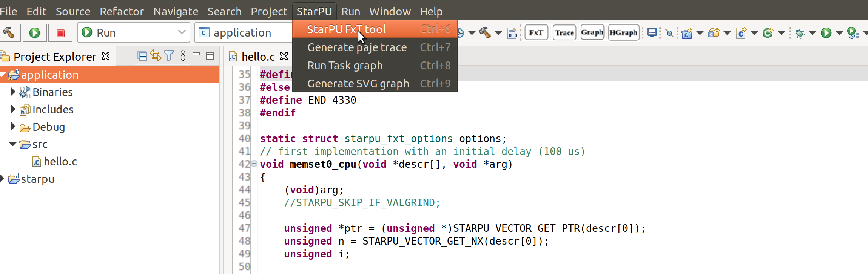This screenshot has height=274, width=868.
Task: Click the Graph toolbar button
Action: coord(592,33)
